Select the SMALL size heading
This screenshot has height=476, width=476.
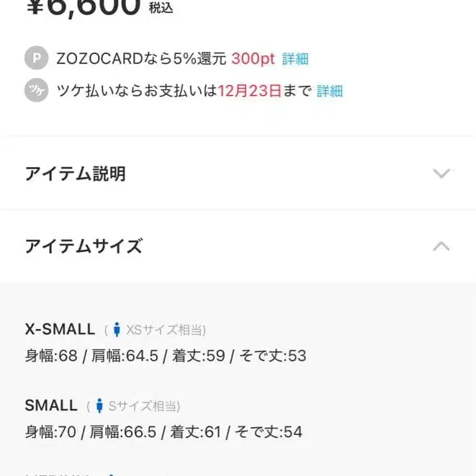(x=51, y=405)
